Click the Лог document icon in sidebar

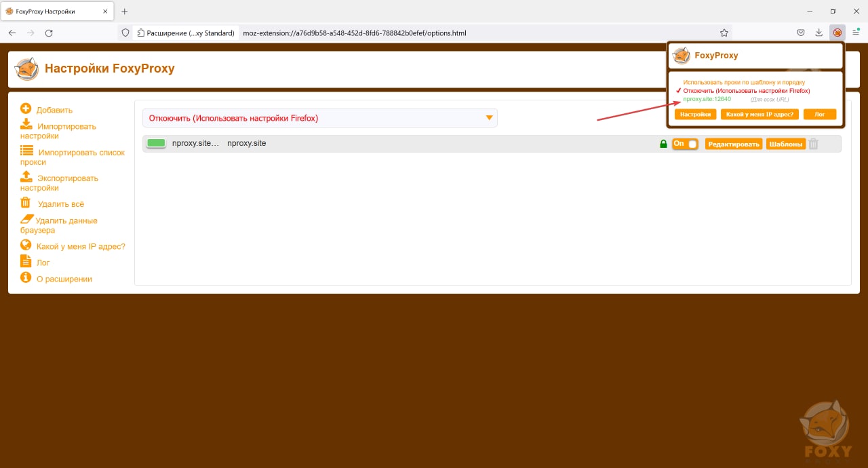click(x=26, y=261)
